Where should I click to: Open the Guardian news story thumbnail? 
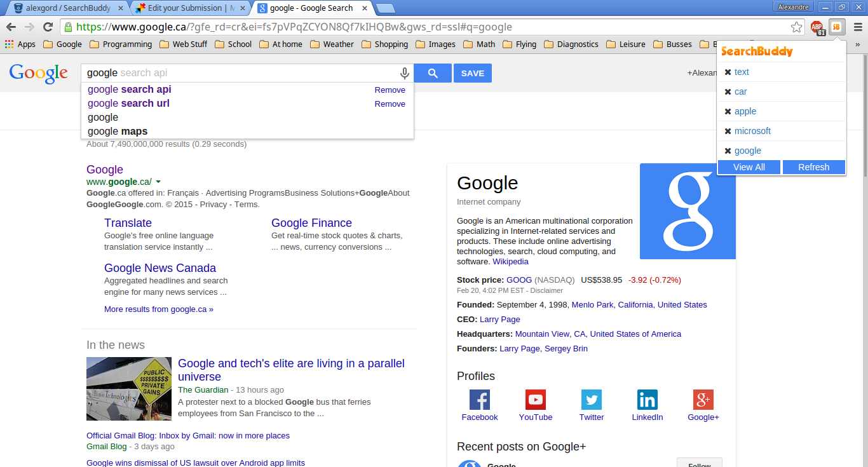point(129,389)
